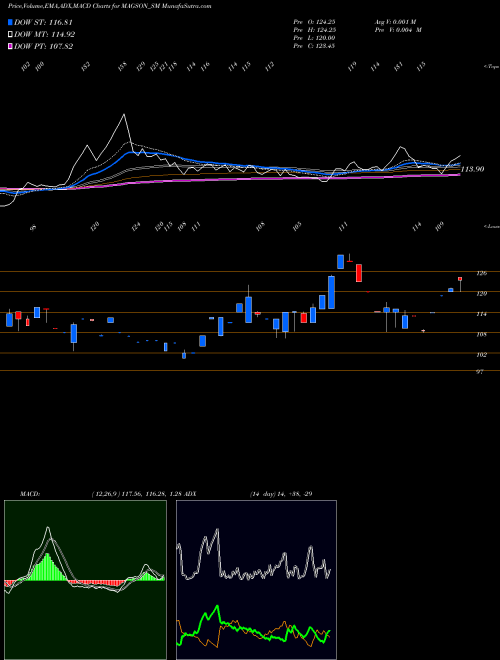
Task: Click the 102 price axis label
Action: (481, 355)
